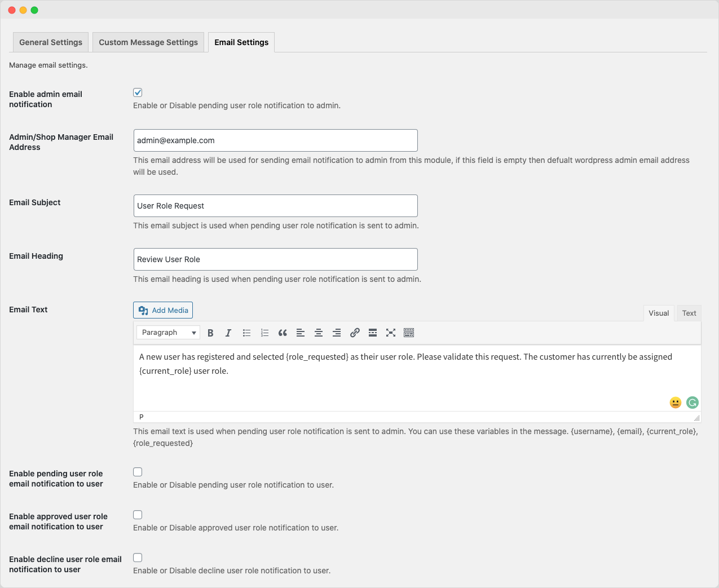Open distraction-free fullscreen writing mode
This screenshot has width=719, height=588.
tap(391, 333)
